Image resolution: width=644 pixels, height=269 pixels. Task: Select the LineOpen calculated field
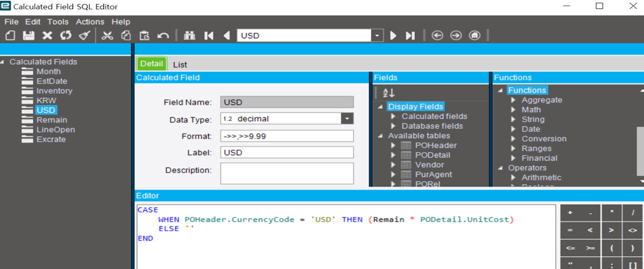[x=56, y=130]
